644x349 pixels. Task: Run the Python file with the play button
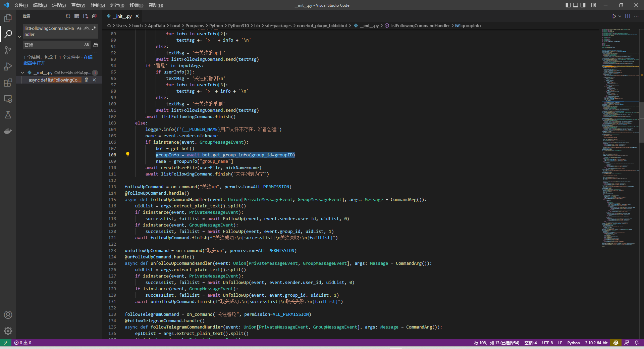pyautogui.click(x=614, y=16)
